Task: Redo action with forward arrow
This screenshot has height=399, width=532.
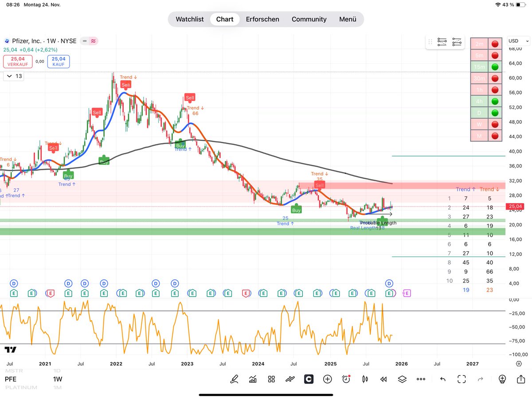Action: (x=481, y=379)
